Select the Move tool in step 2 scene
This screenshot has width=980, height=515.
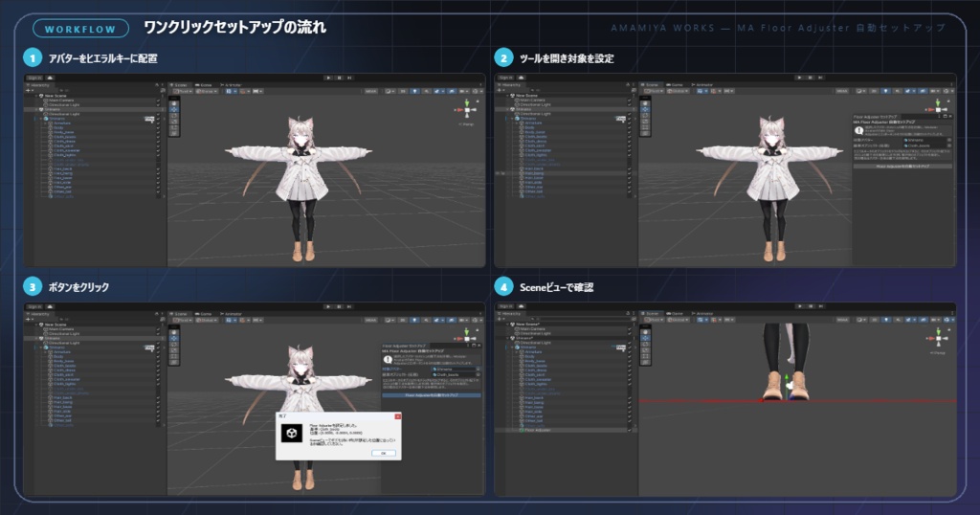(x=645, y=109)
